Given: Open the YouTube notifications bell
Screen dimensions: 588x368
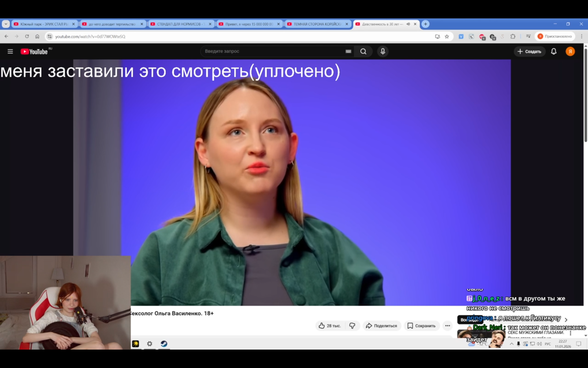Looking at the screenshot, I should tap(553, 52).
